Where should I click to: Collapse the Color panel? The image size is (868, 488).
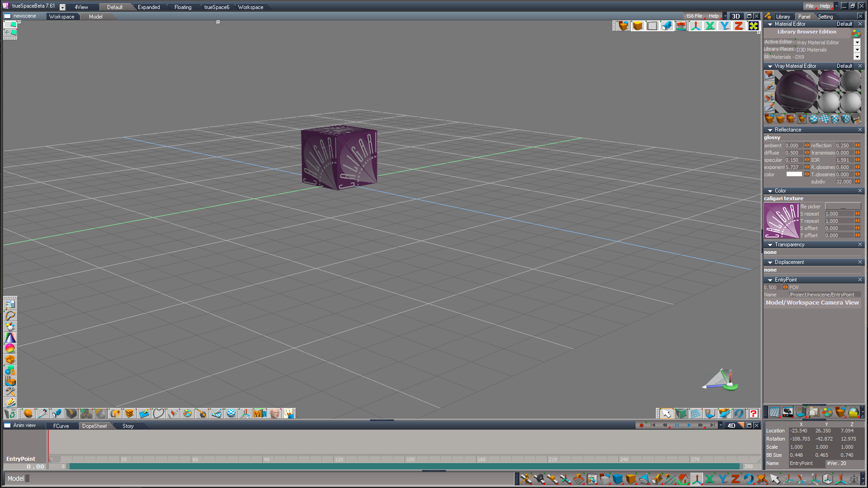770,191
